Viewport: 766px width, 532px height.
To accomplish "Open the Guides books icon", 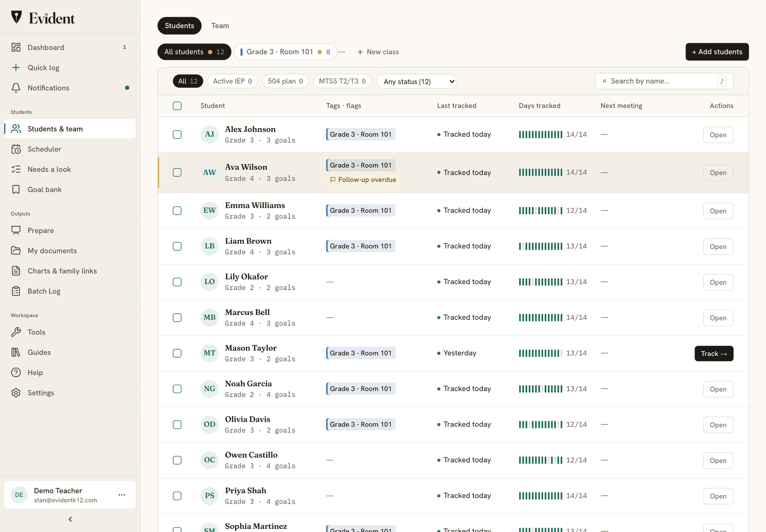I will 16,352.
